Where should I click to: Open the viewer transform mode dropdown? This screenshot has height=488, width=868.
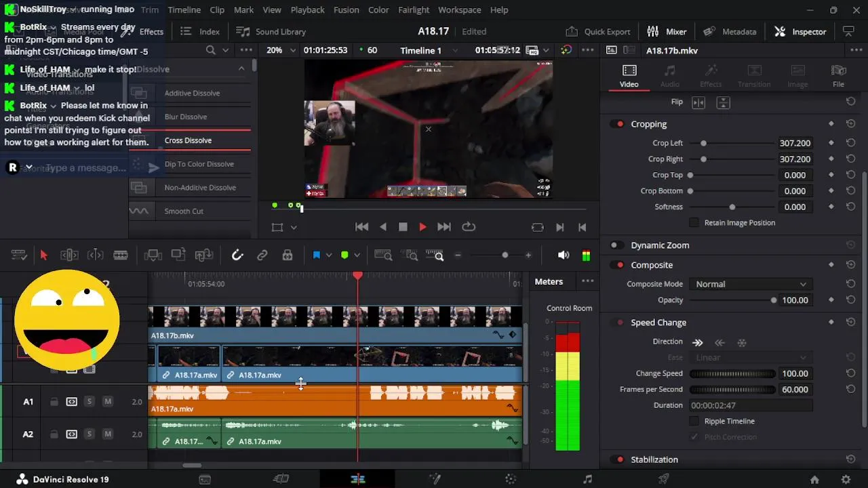pyautogui.click(x=294, y=228)
